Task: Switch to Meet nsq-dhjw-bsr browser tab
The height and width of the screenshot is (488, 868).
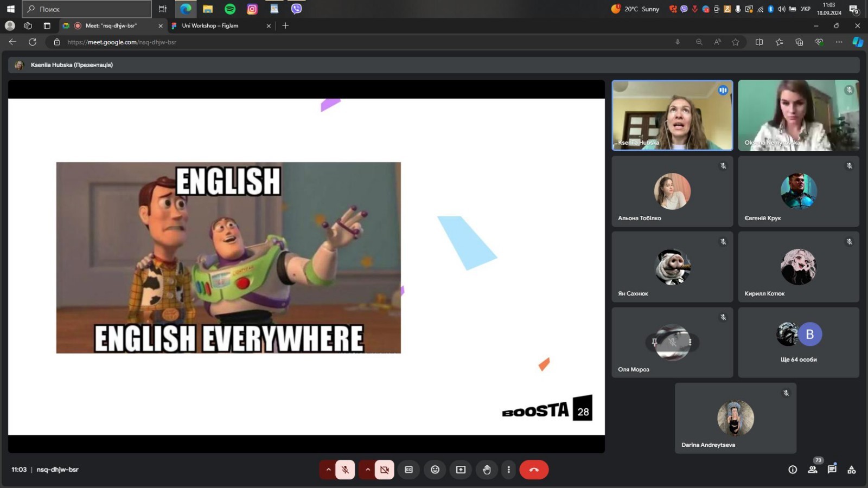Action: [x=111, y=25]
